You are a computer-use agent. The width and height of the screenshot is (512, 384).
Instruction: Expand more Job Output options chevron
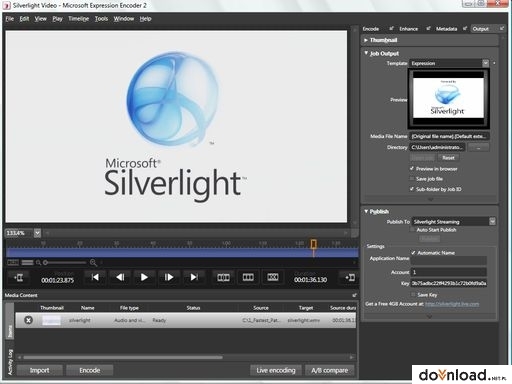[430, 199]
